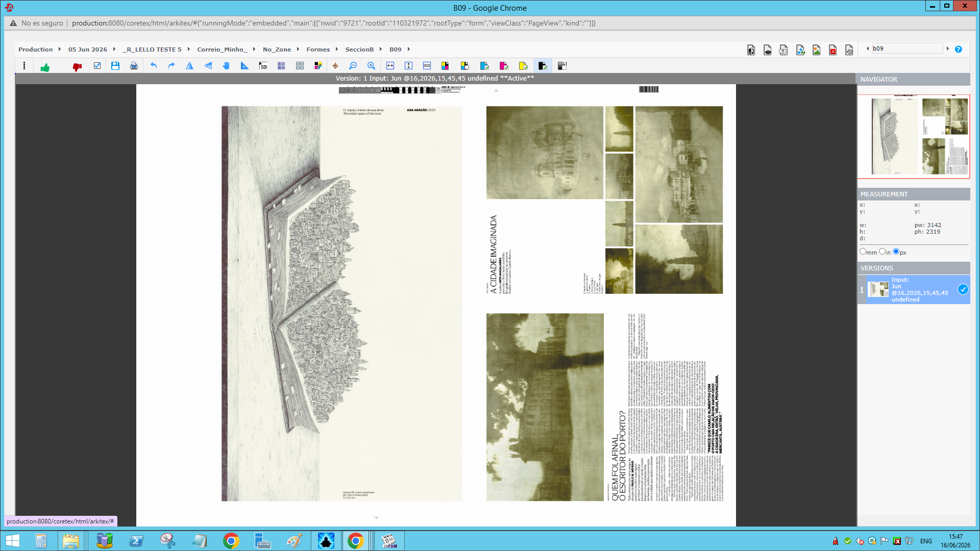This screenshot has width=980, height=551.
Task: Click the text selection list tool
Action: coord(263,66)
